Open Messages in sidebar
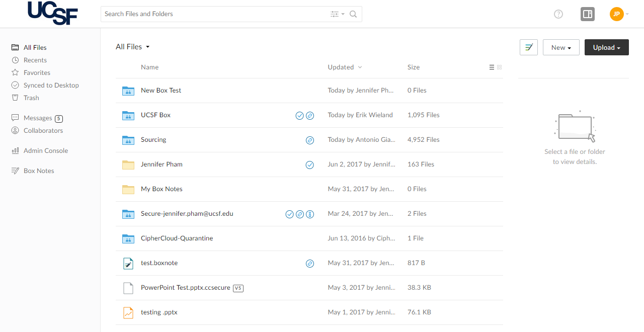Viewport: 644px width, 332px height. pos(32,118)
